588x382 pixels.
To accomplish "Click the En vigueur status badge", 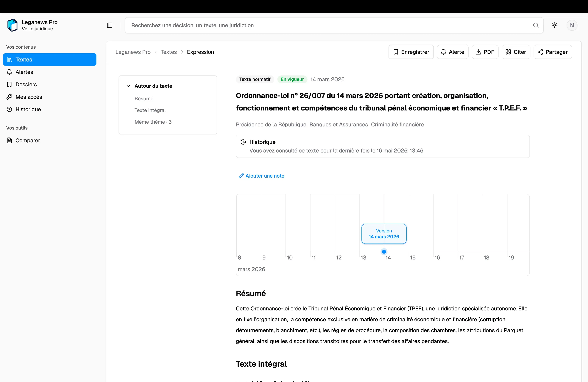I will (292, 79).
